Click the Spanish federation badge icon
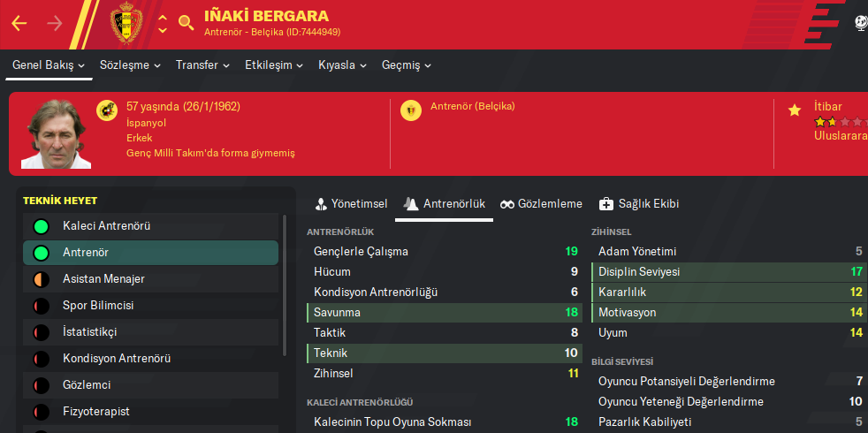The image size is (868, 433). point(108,110)
